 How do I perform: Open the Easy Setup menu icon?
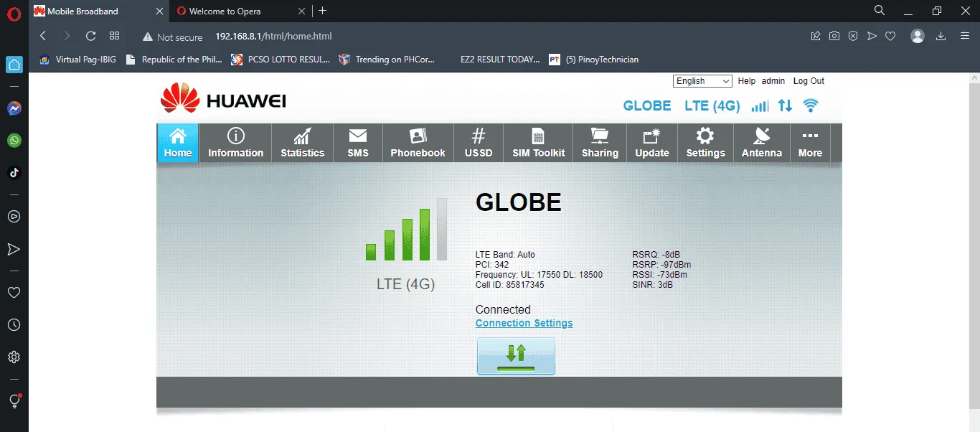965,36
